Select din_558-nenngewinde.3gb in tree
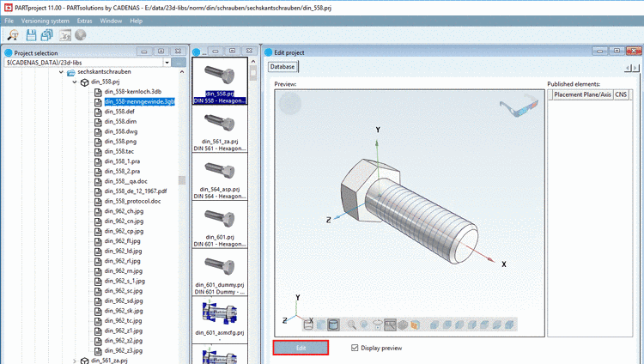This screenshot has width=644, height=364. click(x=140, y=101)
